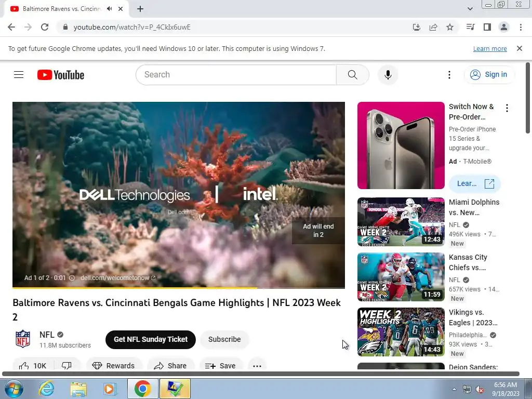Click Get NFL Sunday Ticket button
Viewport: 532px width, 399px height.
coord(151,339)
